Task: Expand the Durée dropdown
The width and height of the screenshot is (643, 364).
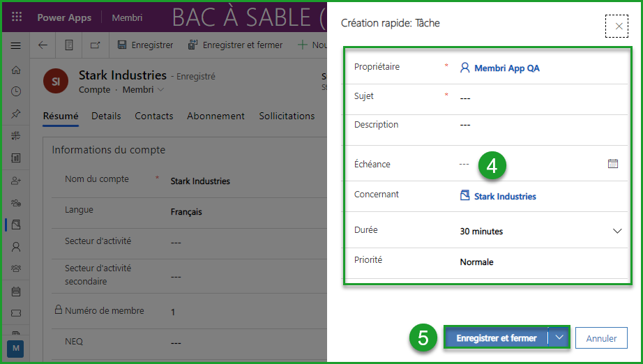Action: pyautogui.click(x=616, y=231)
